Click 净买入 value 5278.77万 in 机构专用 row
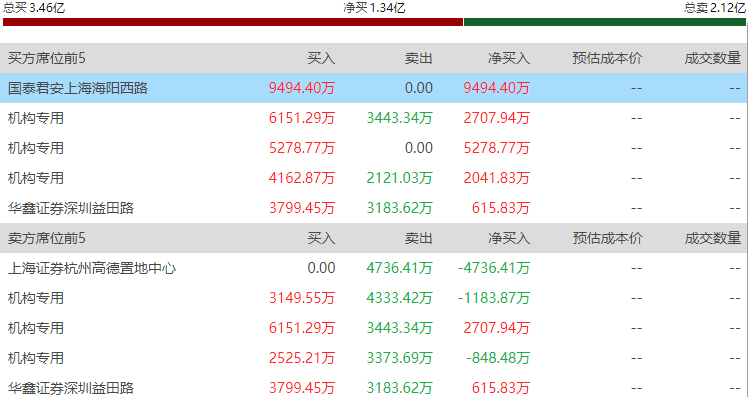 [x=497, y=148]
